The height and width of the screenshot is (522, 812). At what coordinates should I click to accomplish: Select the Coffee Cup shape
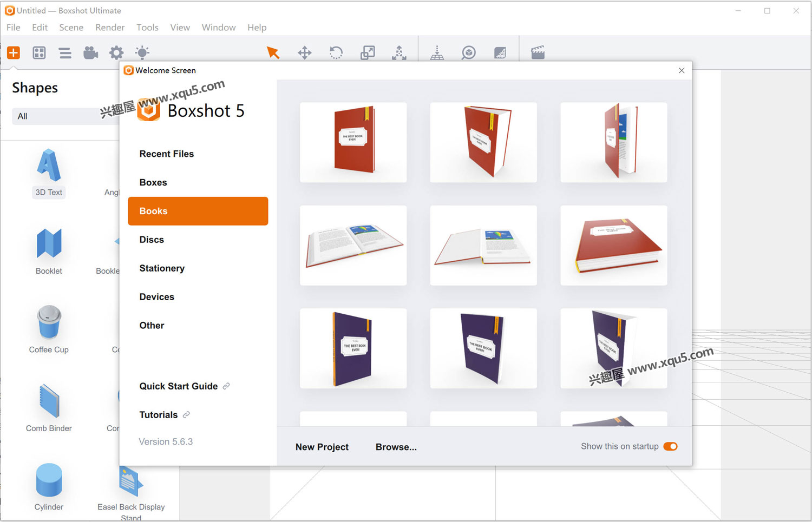coord(49,330)
